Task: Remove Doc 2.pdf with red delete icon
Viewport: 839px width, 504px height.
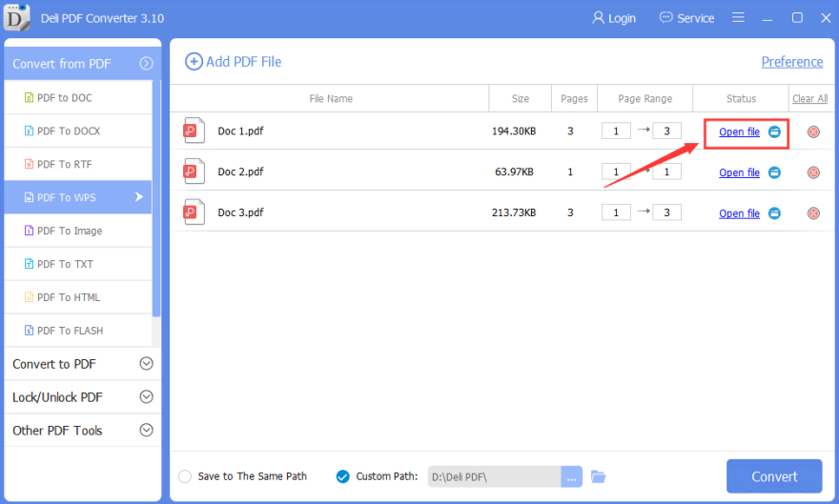Action: coord(813,172)
